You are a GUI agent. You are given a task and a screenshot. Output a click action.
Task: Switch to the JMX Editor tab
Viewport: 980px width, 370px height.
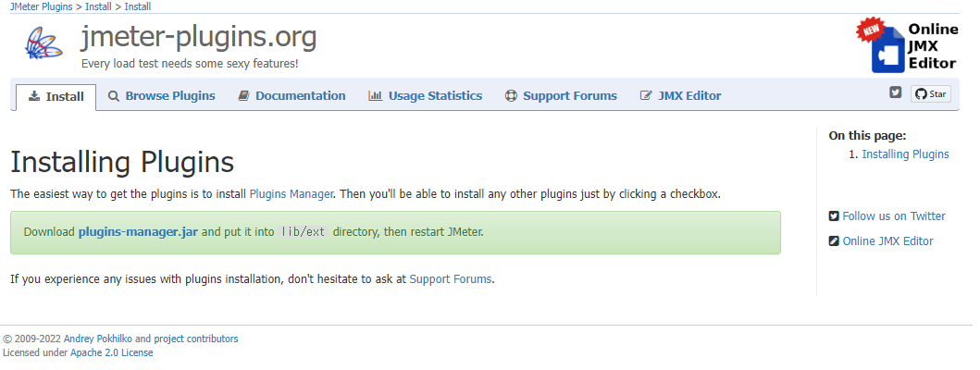(x=680, y=96)
